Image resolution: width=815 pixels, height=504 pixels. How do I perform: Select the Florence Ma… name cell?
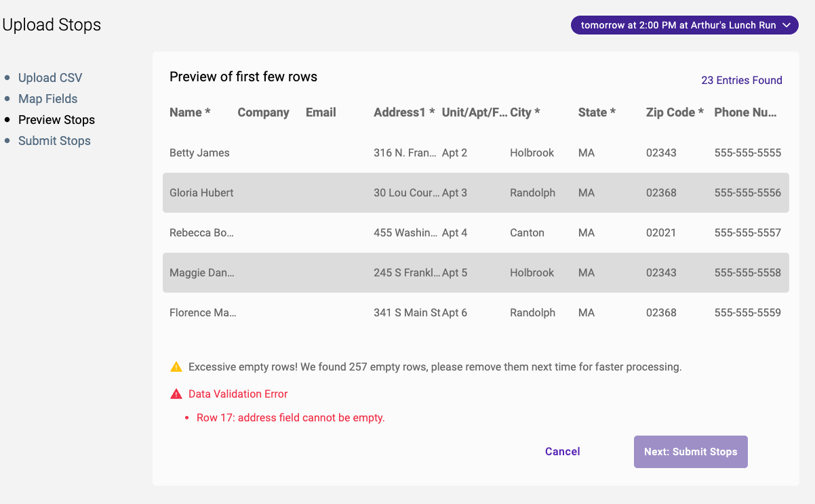tap(203, 313)
